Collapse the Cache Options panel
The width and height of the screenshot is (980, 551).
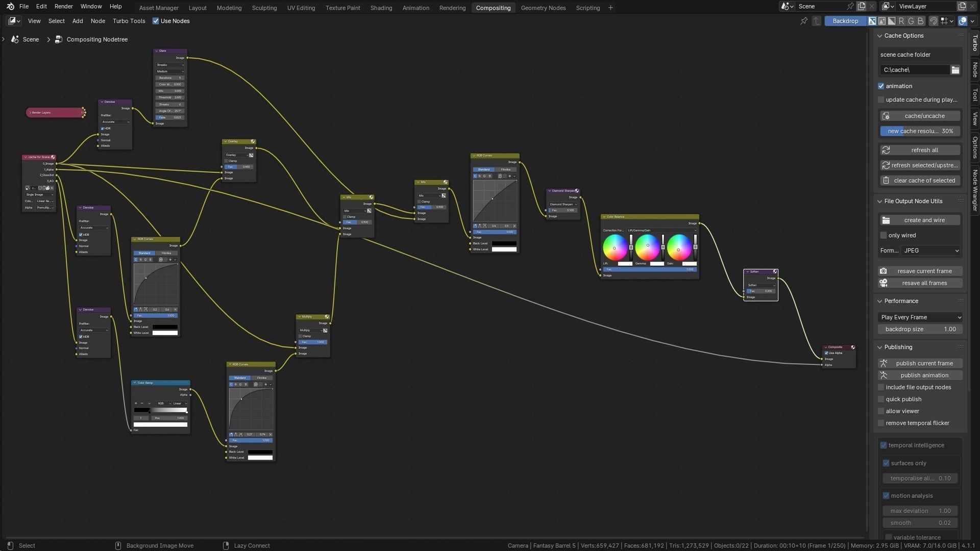(x=880, y=36)
